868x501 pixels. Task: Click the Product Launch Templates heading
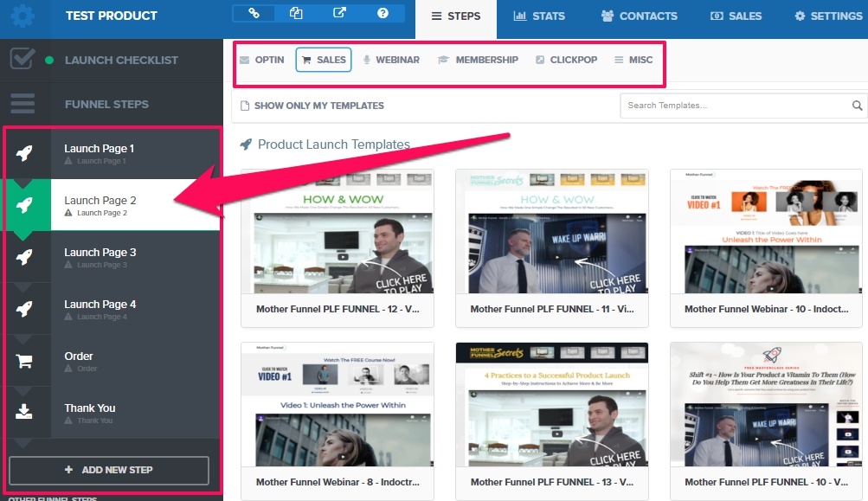click(x=334, y=145)
